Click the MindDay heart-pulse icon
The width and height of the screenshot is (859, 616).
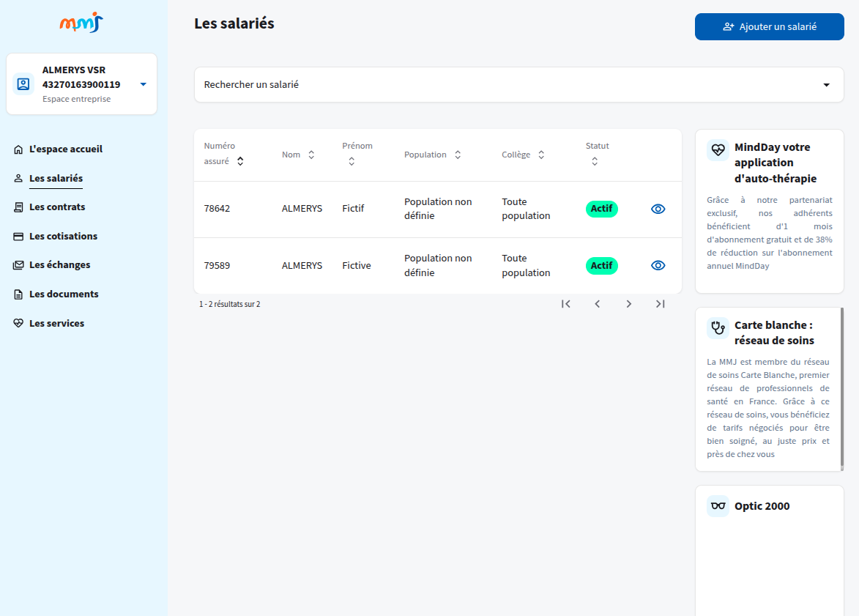pos(718,149)
